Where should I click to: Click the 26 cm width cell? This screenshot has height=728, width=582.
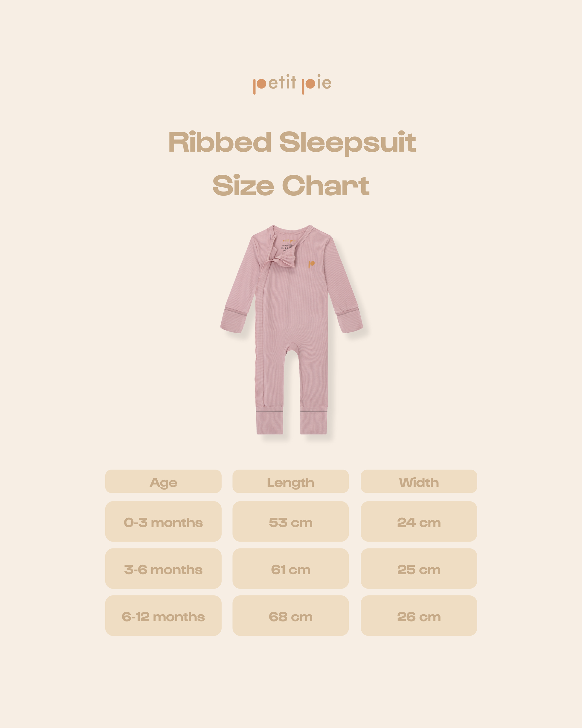pyautogui.click(x=419, y=617)
